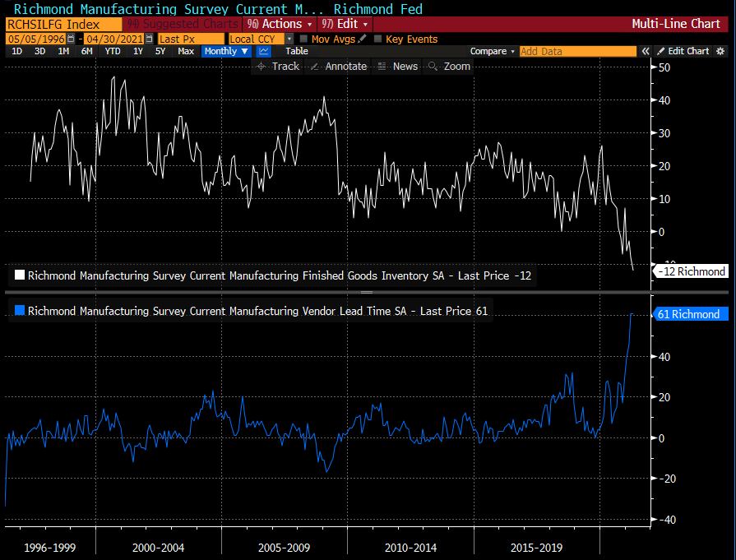The width and height of the screenshot is (736, 560).
Task: Click the Finished Goods Inventory legend label
Action: pyautogui.click(x=280, y=275)
